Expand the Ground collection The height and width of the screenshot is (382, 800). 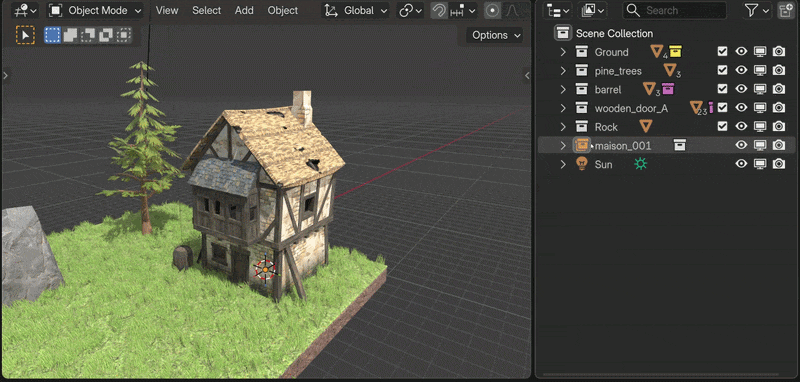pos(563,52)
